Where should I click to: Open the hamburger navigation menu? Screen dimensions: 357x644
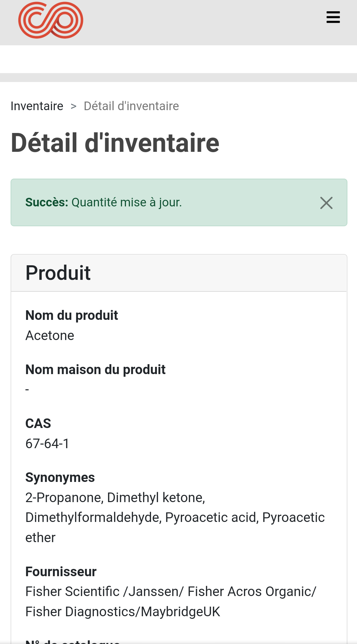[333, 17]
